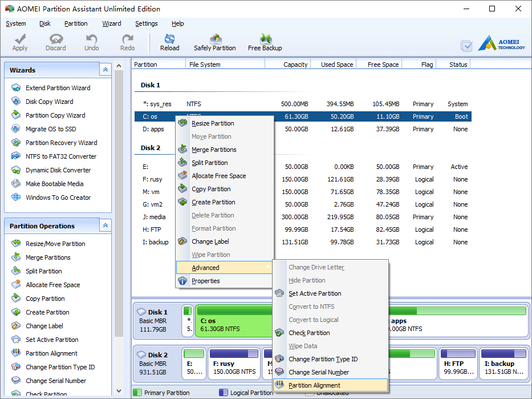Collapse the Wizards panel

[x=105, y=70]
